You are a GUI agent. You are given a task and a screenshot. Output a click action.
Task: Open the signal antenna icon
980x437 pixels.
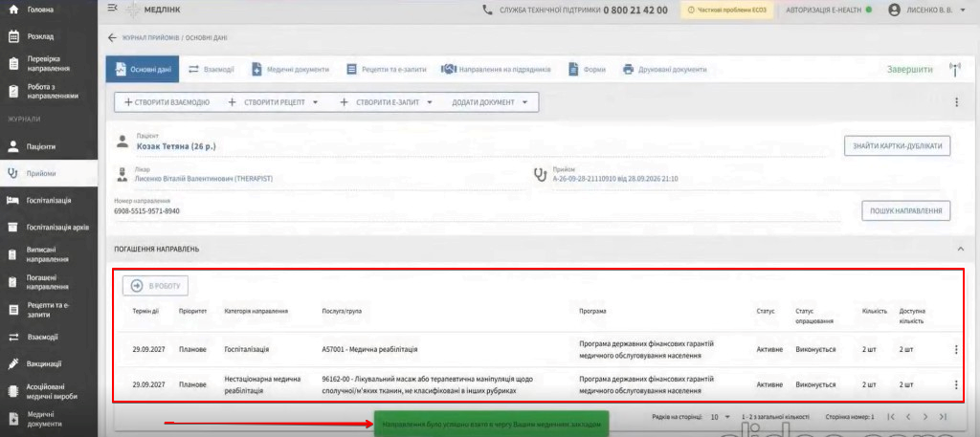pyautogui.click(x=954, y=69)
